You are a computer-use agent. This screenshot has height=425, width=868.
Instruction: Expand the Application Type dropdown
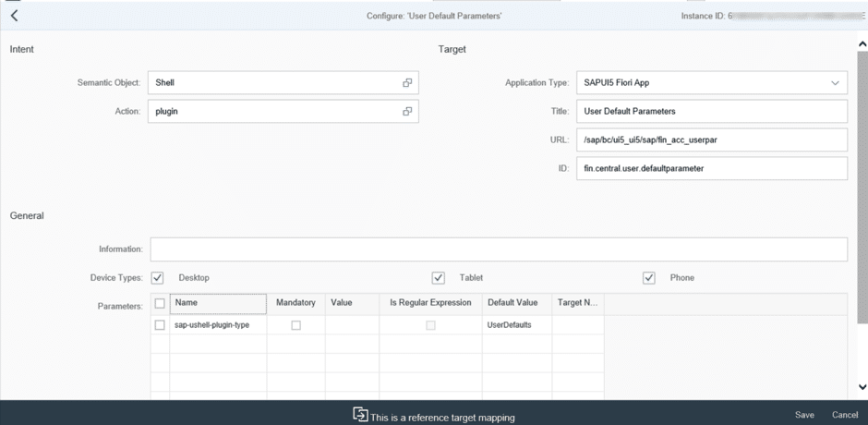pos(835,83)
